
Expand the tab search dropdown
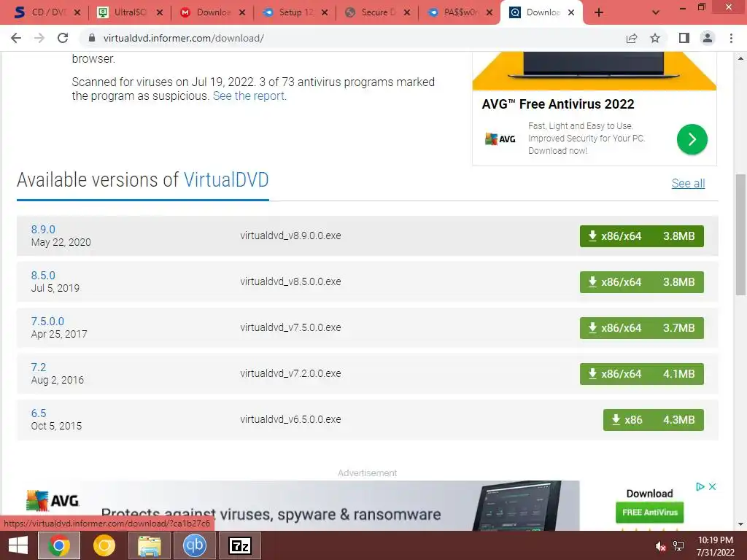(x=656, y=13)
